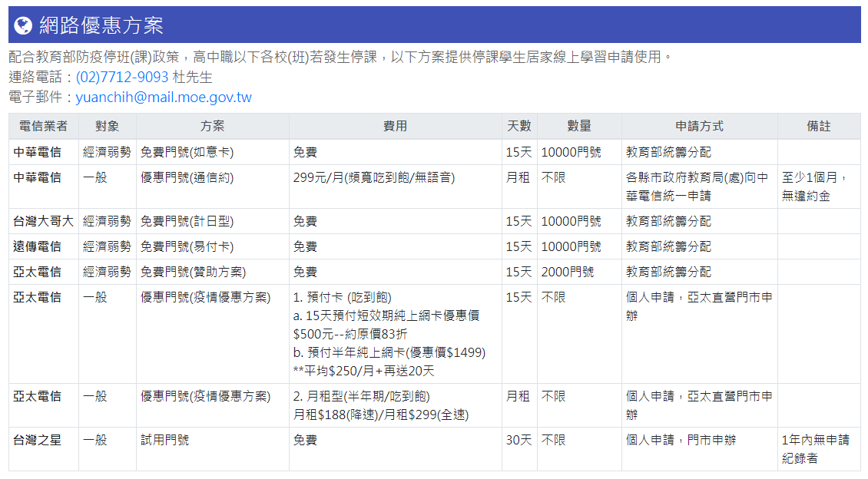Open the phone link (02)7712-9093
Viewport: 868px width, 479px height.
pyautogui.click(x=122, y=77)
